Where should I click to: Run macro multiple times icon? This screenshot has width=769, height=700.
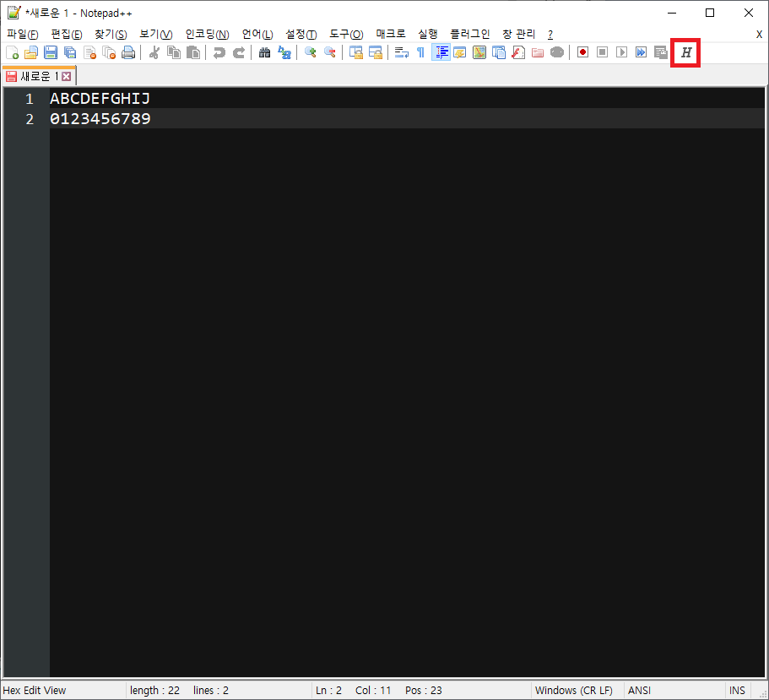(641, 52)
